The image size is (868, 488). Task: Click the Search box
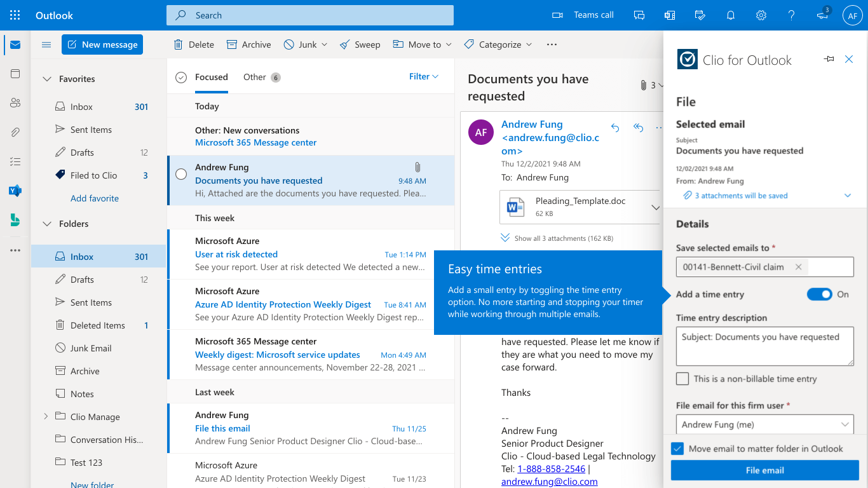[x=310, y=15]
